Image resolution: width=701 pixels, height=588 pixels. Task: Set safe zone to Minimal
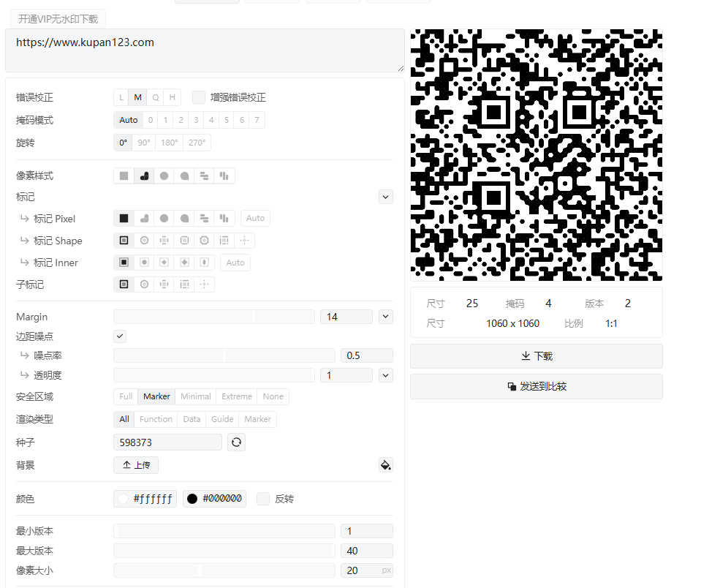click(x=195, y=396)
